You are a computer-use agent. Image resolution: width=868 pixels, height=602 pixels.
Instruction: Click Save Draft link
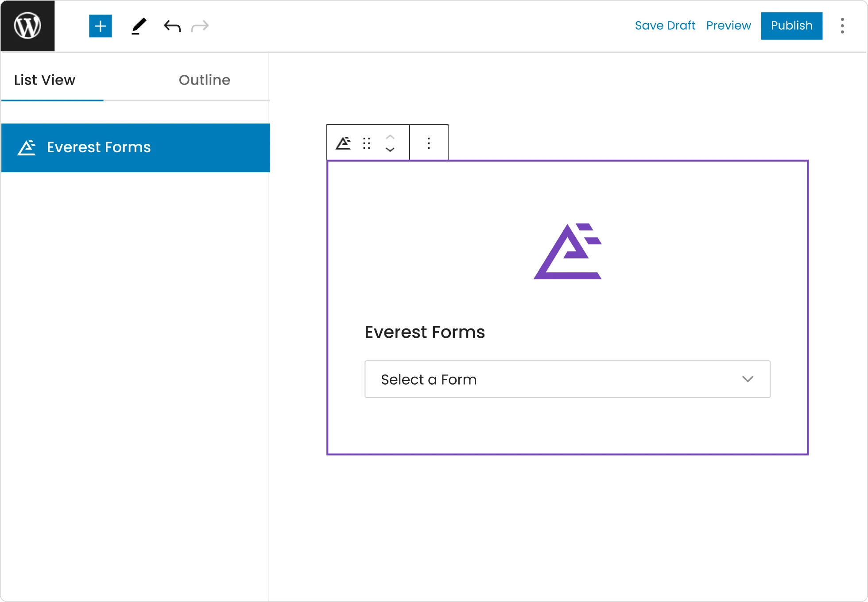665,26
